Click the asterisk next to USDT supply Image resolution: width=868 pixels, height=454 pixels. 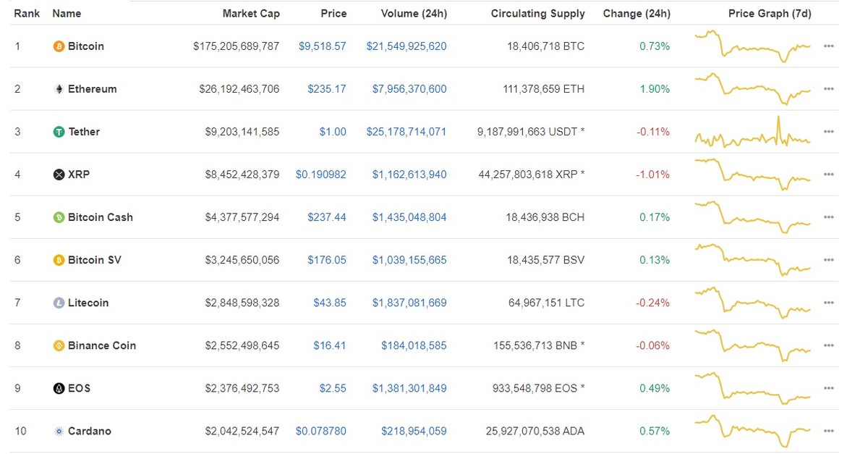click(583, 131)
